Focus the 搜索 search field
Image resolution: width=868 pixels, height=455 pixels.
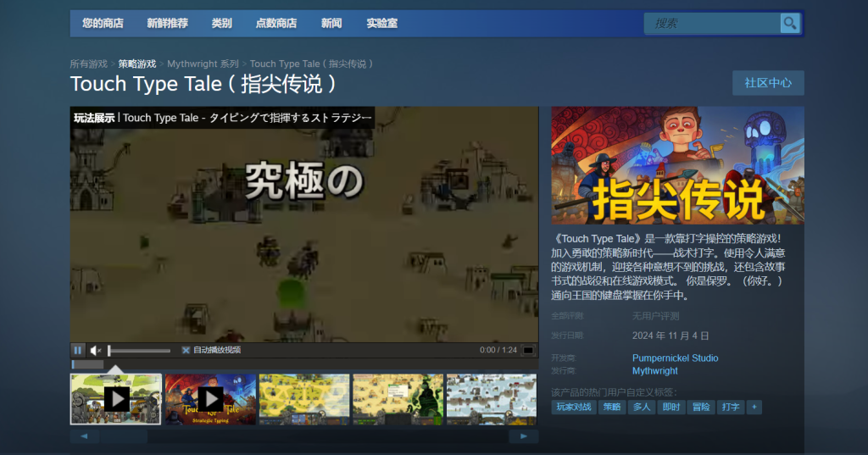click(x=712, y=23)
